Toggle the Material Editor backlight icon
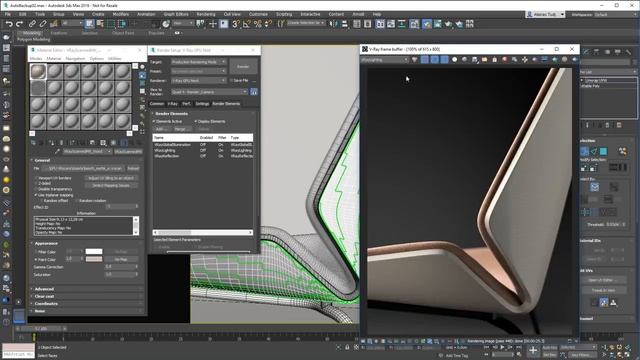The height and width of the screenshot is (360, 640). [142, 75]
